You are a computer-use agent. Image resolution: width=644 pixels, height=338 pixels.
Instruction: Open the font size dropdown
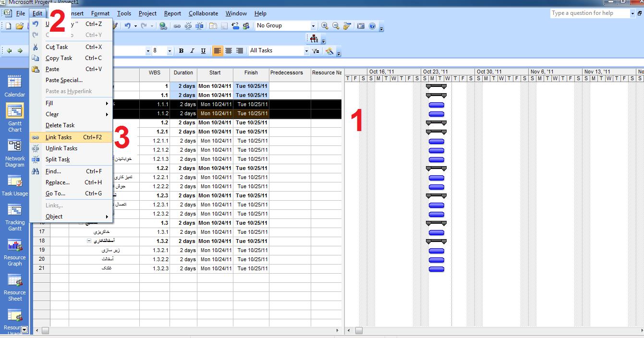pos(170,51)
